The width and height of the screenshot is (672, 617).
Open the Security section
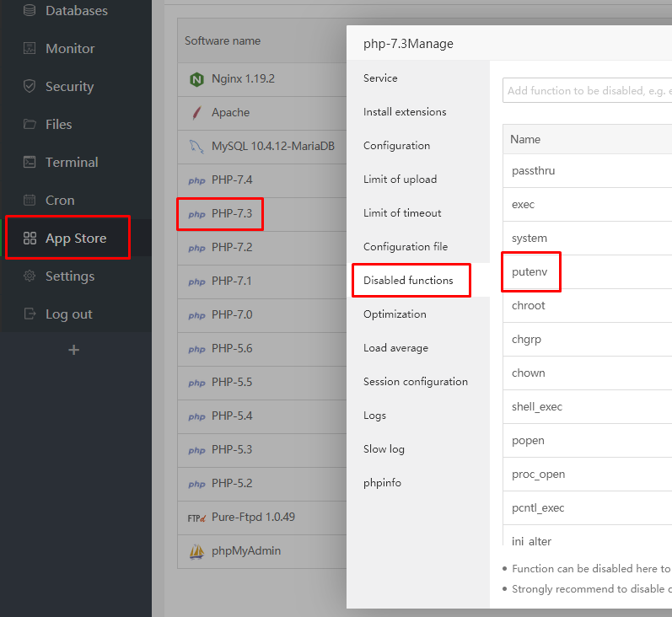[70, 87]
